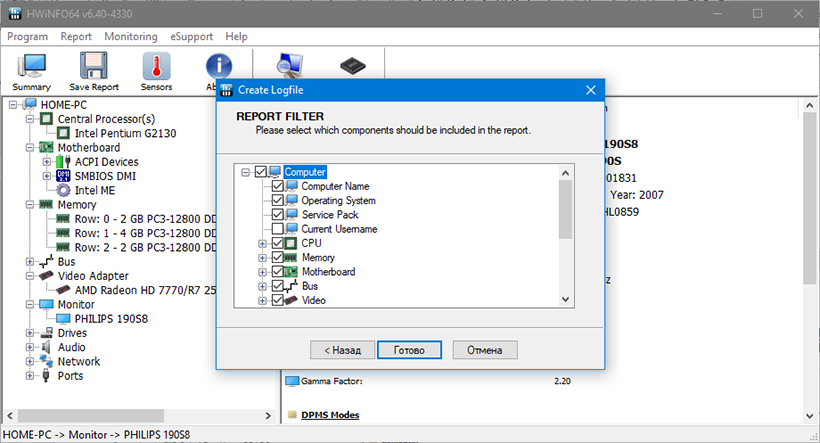Viewport: 820px width, 443px height.
Task: Select the HOME-PC computer icon in tree
Action: (x=30, y=104)
